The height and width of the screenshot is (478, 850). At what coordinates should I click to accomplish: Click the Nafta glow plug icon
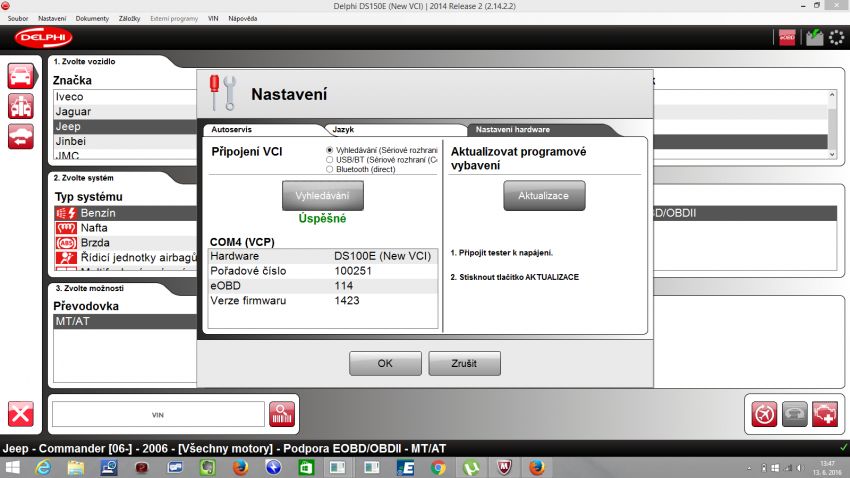coord(66,228)
